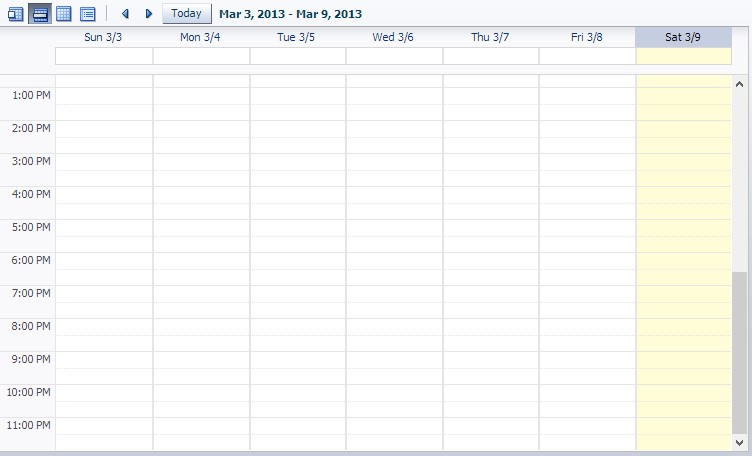Select the Wed 3/6 day header

click(393, 37)
